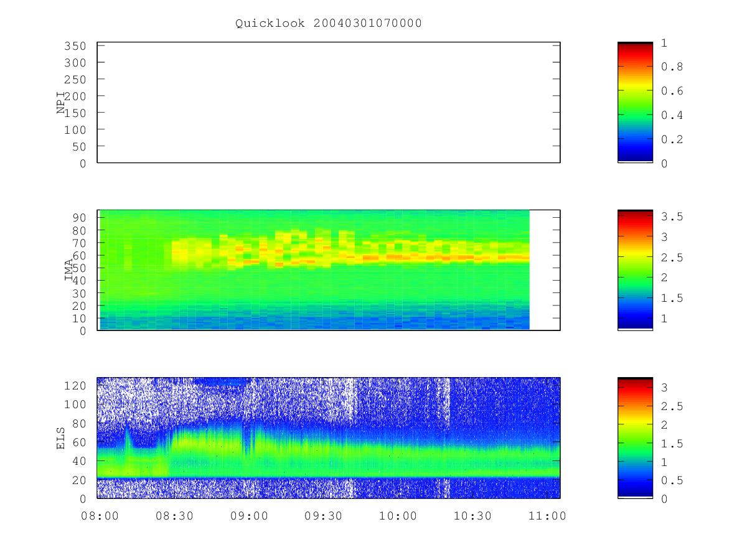Screen dimensions: 747x560
Task: Click the ELS spectrogram panel
Action: [x=329, y=438]
